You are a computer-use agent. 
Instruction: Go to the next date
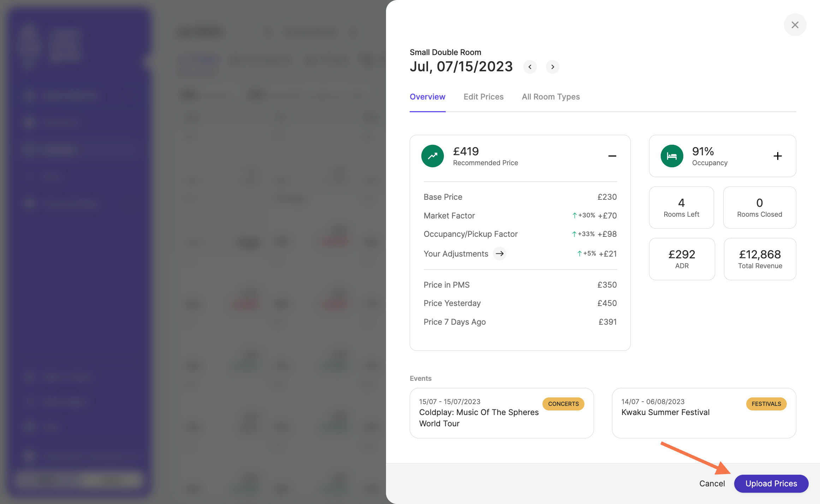[553, 67]
